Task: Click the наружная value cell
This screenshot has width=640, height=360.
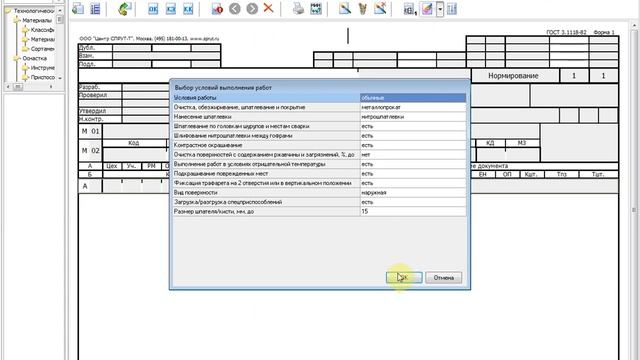Action: (413, 193)
